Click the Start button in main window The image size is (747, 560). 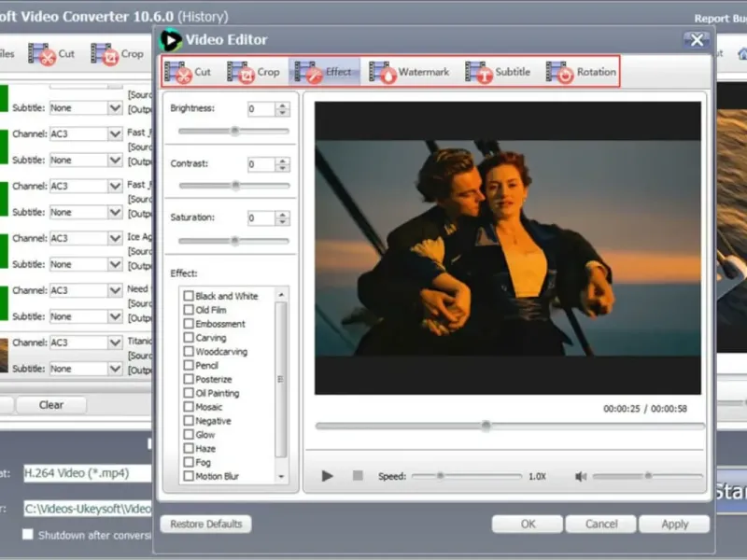coord(731,491)
